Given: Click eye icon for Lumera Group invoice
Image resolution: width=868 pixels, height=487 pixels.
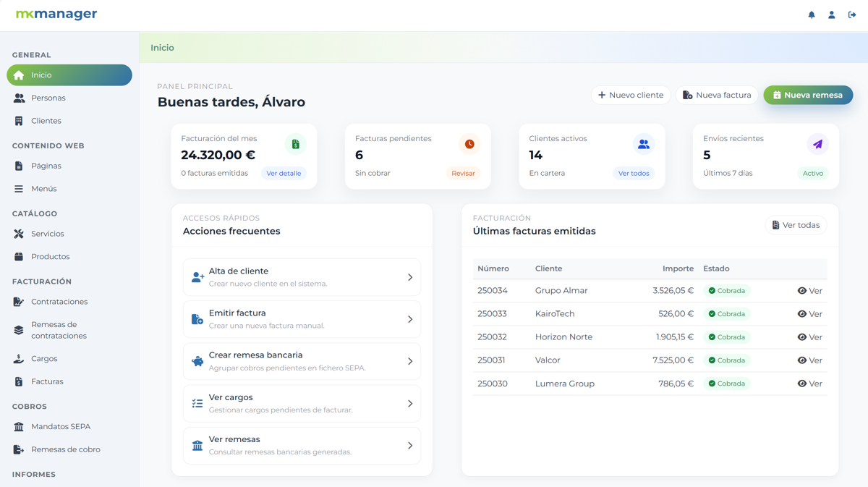Looking at the screenshot, I should (802, 384).
